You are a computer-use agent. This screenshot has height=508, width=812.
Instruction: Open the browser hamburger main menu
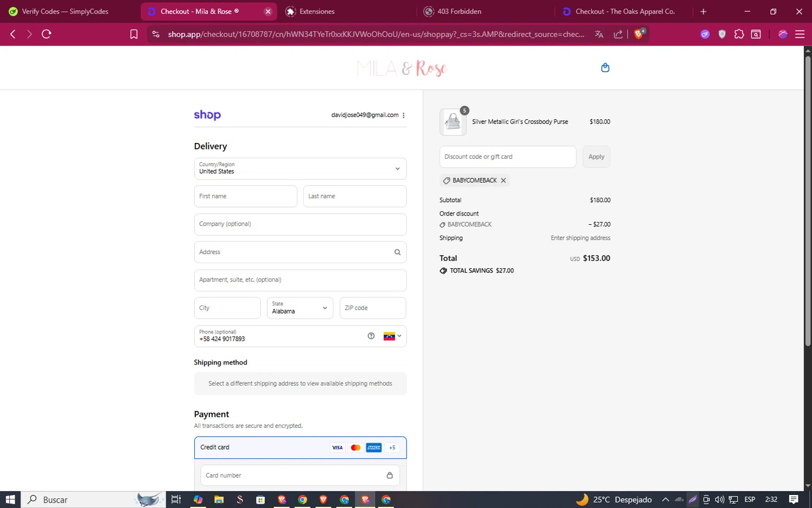click(800, 34)
